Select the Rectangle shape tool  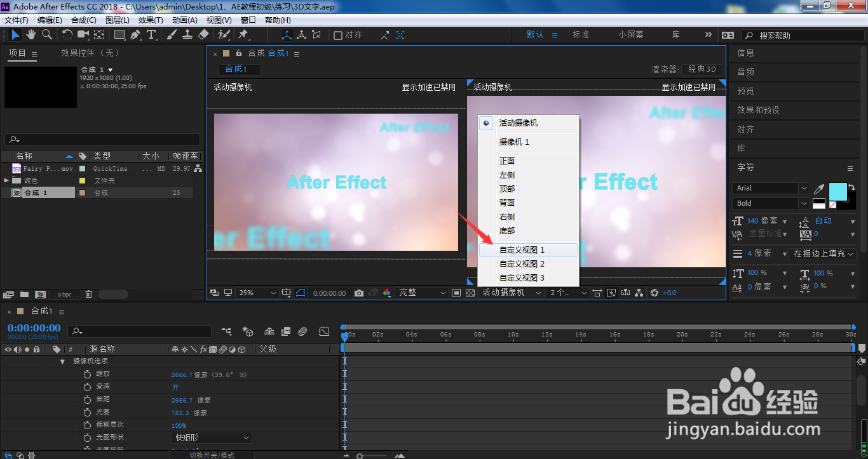pos(119,34)
